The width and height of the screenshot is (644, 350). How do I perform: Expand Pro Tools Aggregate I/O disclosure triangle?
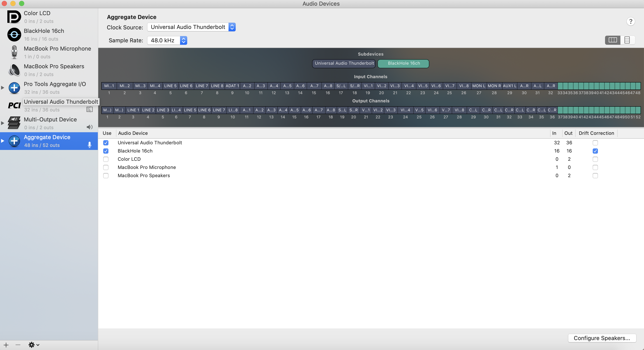point(3,88)
